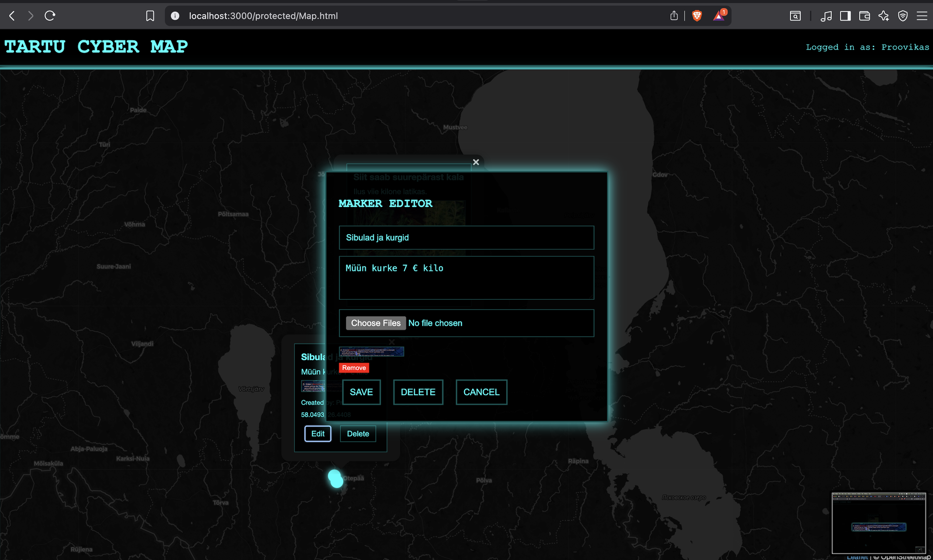Open the popup image thumbnail
This screenshot has width=933, height=560.
(x=313, y=386)
